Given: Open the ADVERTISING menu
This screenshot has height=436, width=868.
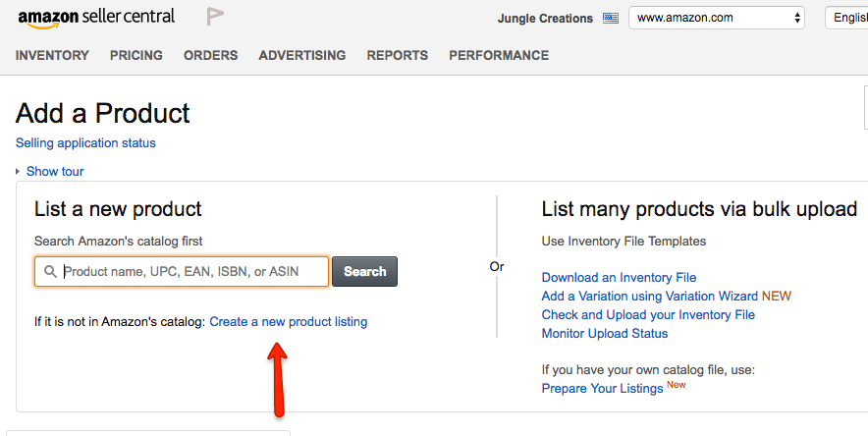Looking at the screenshot, I should click(x=302, y=55).
